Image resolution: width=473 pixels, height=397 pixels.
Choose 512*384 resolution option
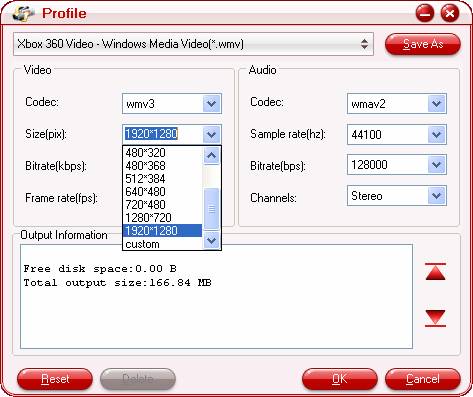click(162, 179)
